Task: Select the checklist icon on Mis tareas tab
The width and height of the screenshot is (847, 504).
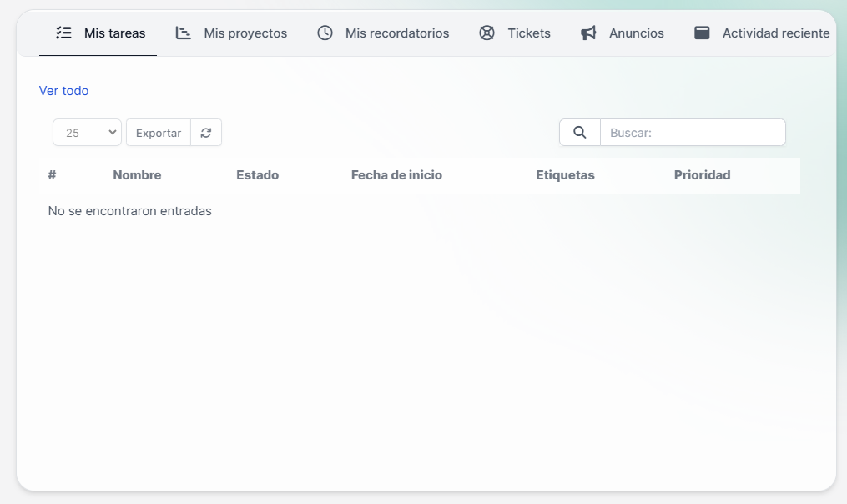Action: tap(63, 33)
